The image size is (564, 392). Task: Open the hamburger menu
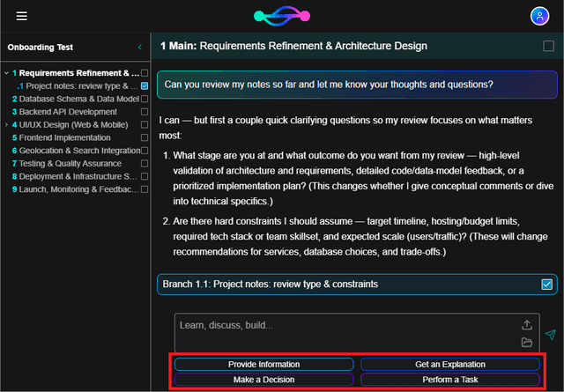(x=21, y=16)
